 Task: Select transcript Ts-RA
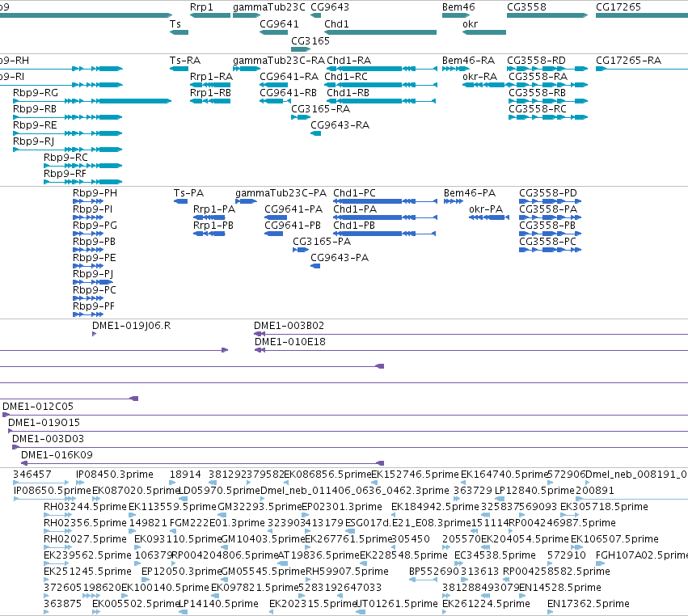tap(179, 69)
